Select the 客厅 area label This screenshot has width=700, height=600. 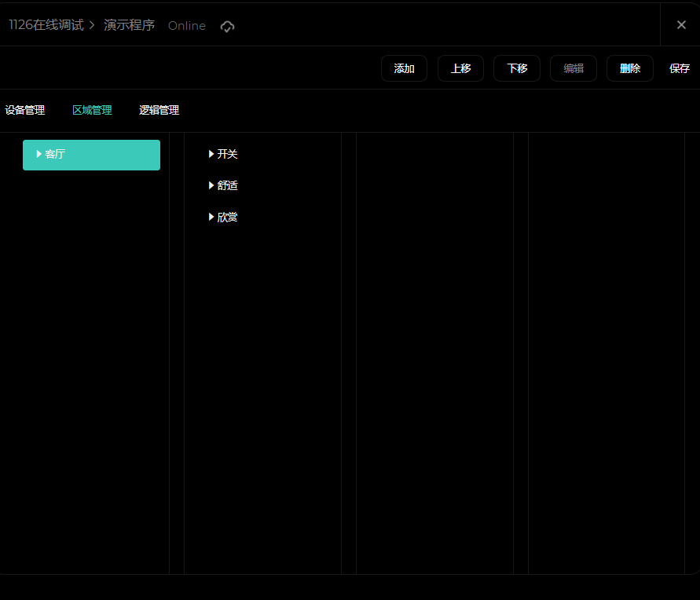55,155
